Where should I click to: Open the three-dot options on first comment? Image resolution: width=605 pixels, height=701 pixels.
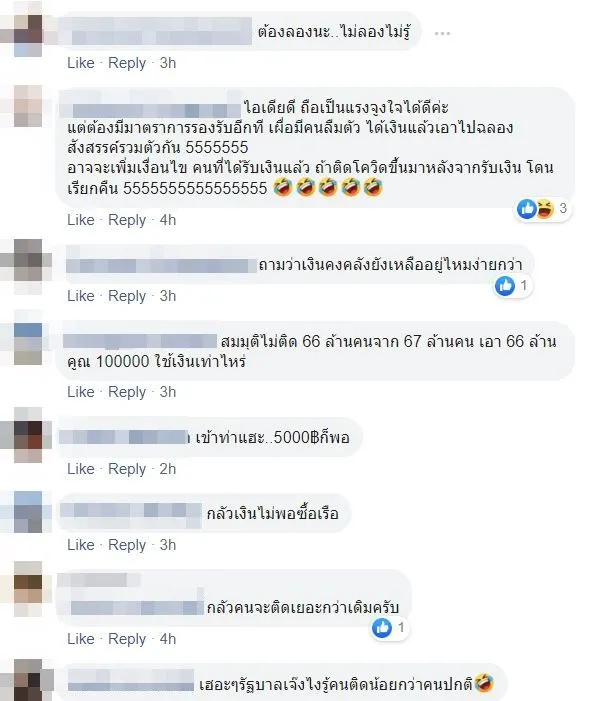(442, 33)
